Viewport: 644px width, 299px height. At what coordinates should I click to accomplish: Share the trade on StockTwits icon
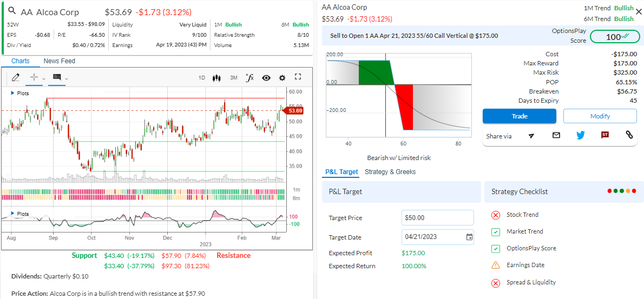click(x=604, y=135)
